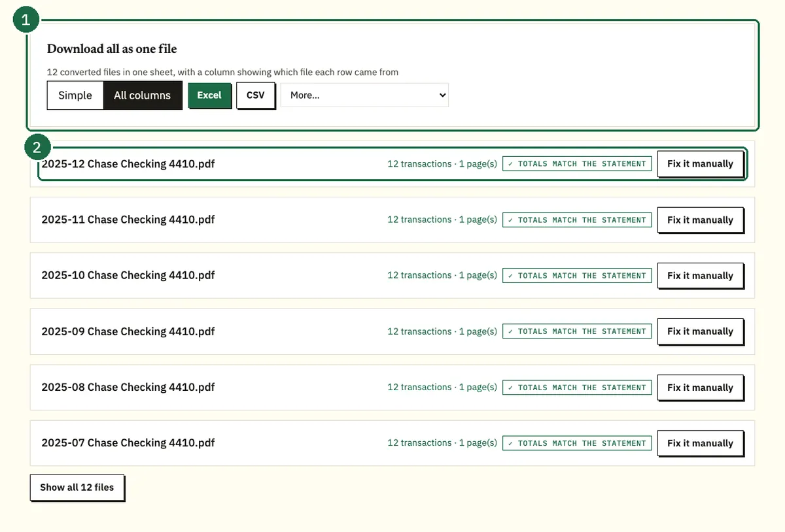Select the All columns option

point(143,95)
